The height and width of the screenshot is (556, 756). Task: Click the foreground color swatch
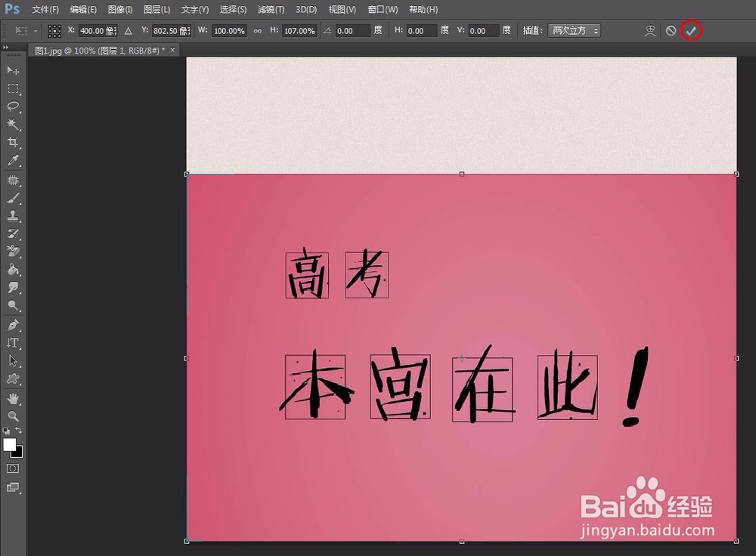click(10, 445)
